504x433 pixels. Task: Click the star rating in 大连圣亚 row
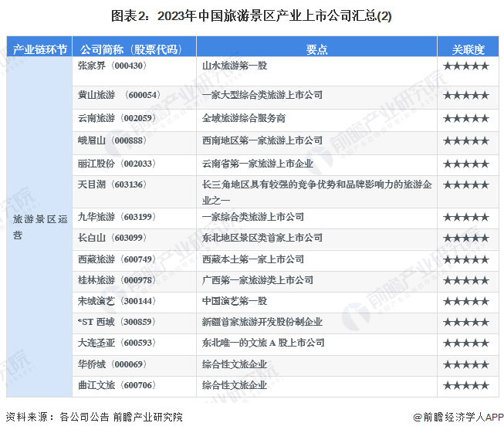466,343
